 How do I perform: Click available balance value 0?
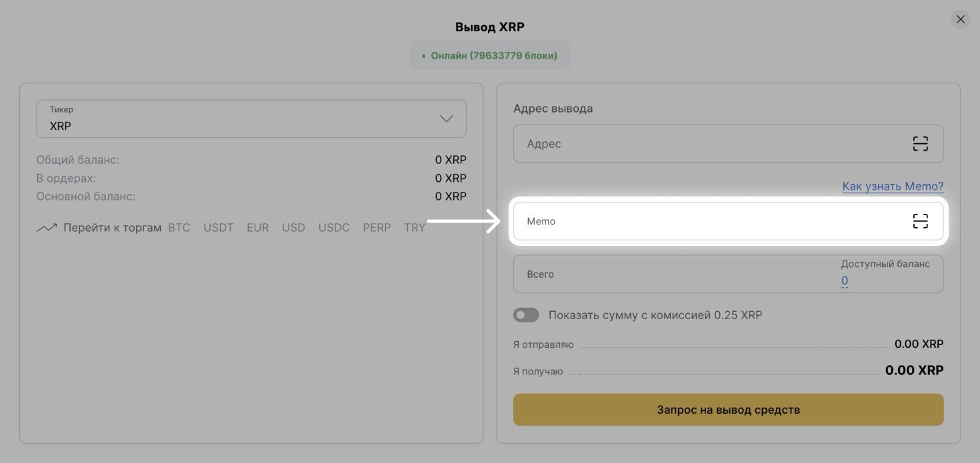(845, 280)
